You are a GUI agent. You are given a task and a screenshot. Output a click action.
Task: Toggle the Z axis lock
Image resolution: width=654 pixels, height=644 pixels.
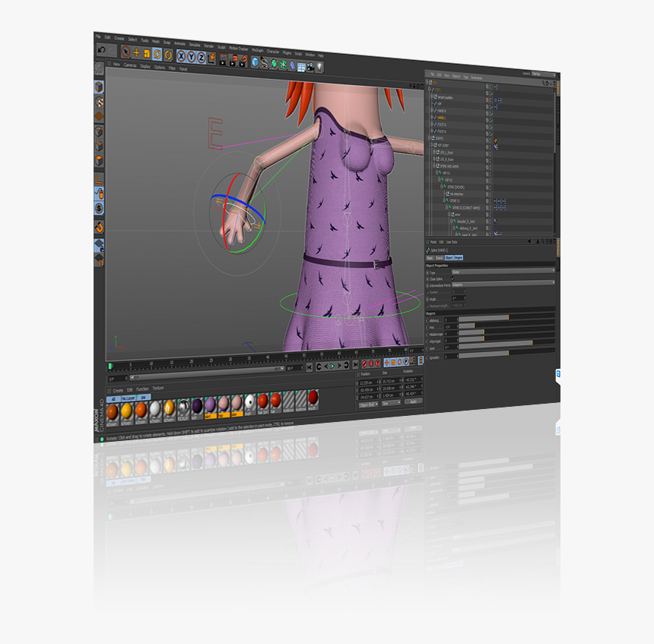coord(199,57)
